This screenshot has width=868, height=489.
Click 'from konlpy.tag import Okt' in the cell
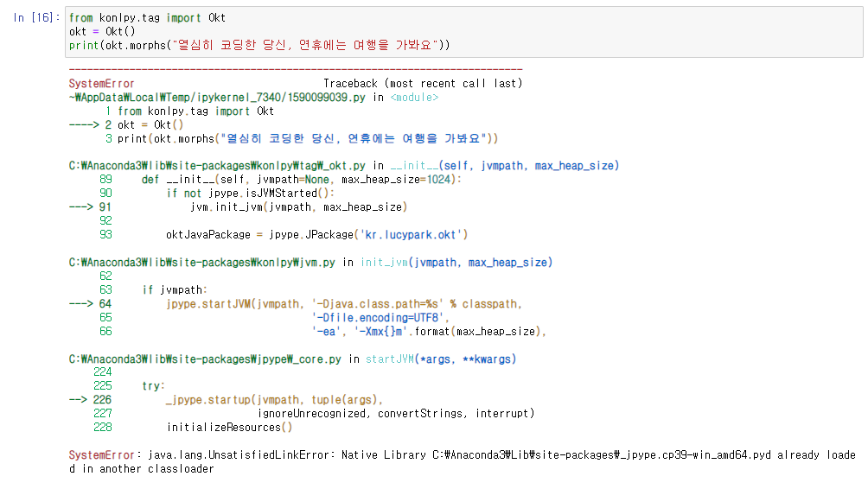(x=147, y=17)
